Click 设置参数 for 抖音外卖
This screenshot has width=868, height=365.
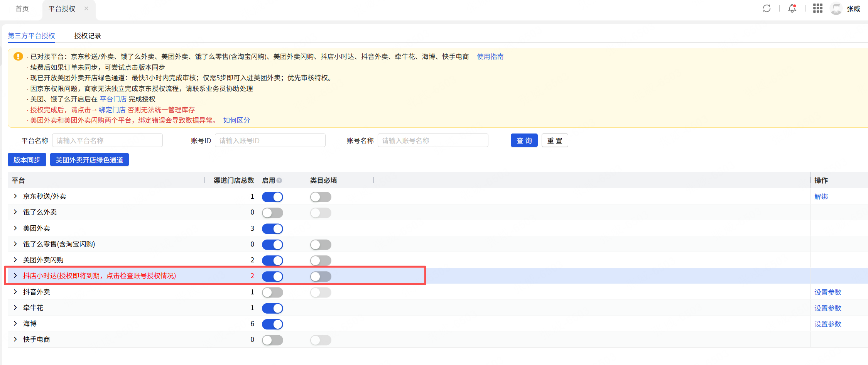tap(828, 292)
